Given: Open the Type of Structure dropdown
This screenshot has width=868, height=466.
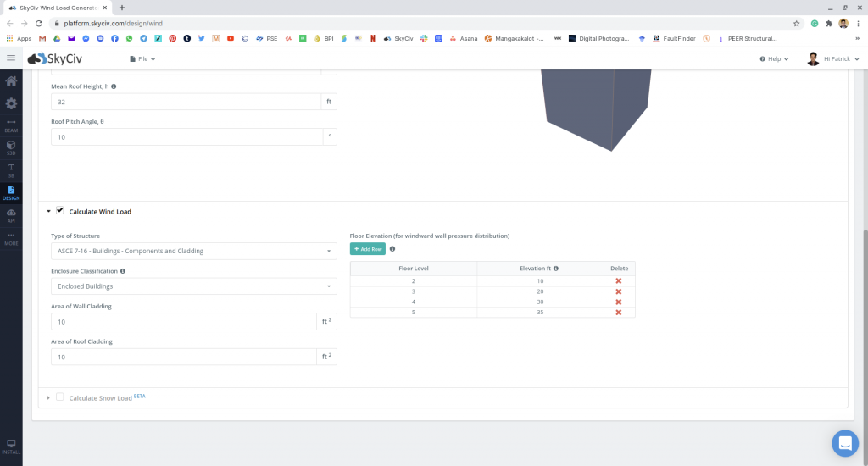Looking at the screenshot, I should [194, 251].
